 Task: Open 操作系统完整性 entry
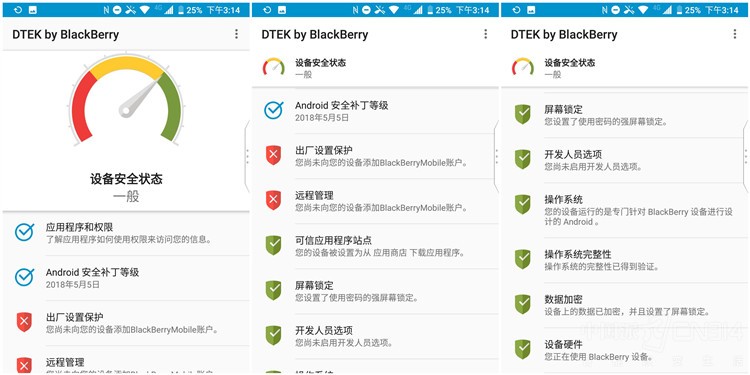[624, 260]
